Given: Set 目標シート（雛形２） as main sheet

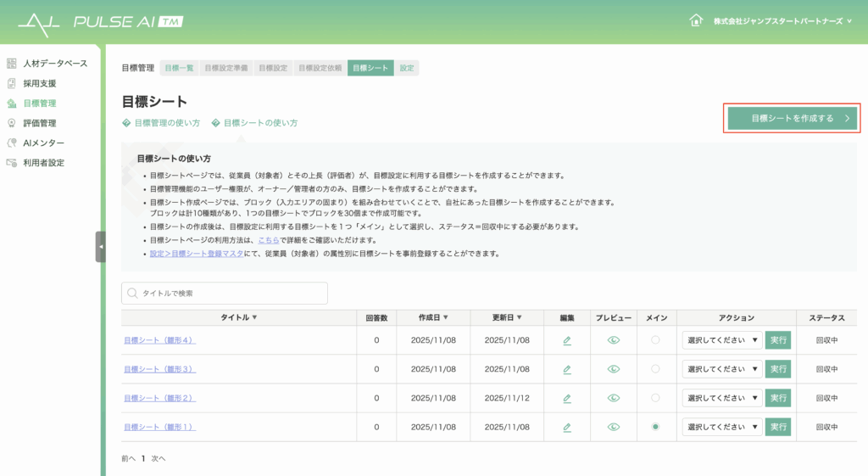Looking at the screenshot, I should 655,398.
